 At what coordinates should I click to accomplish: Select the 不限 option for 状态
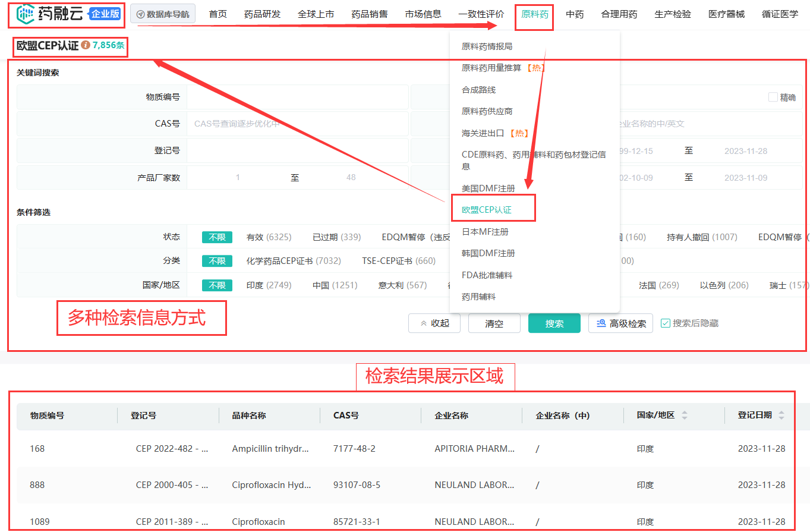(x=217, y=237)
